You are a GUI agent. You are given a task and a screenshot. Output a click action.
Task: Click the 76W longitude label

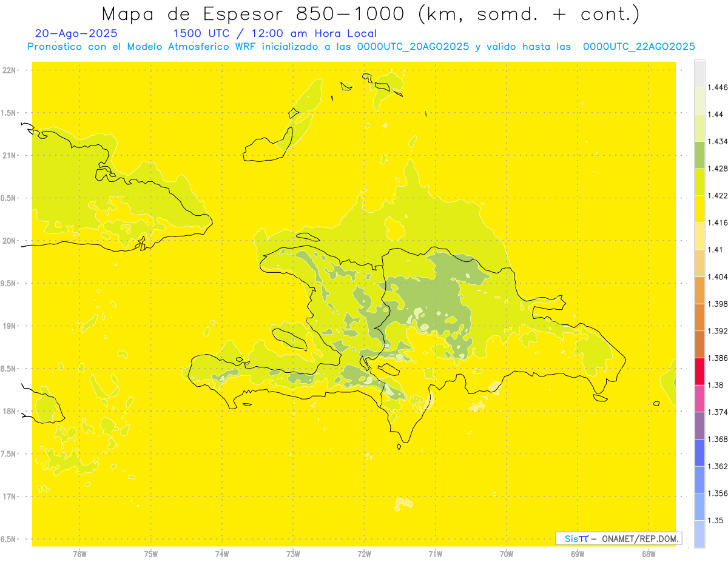tap(79, 554)
